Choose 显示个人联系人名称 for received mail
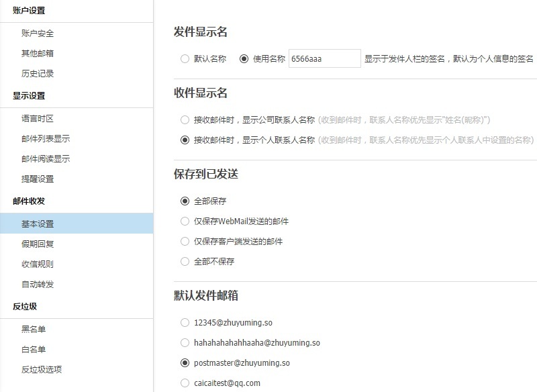Screen dimensions: 537x392 click(185, 140)
